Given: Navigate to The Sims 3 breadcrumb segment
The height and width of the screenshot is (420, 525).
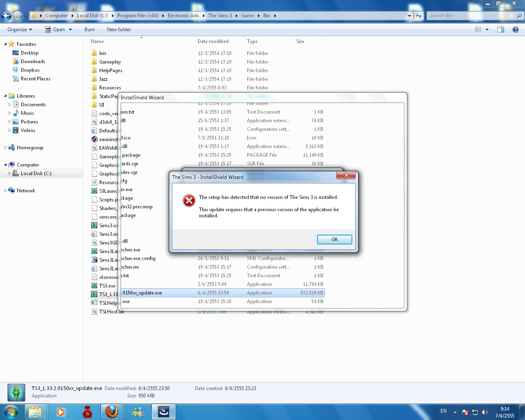Looking at the screenshot, I should click(x=220, y=16).
